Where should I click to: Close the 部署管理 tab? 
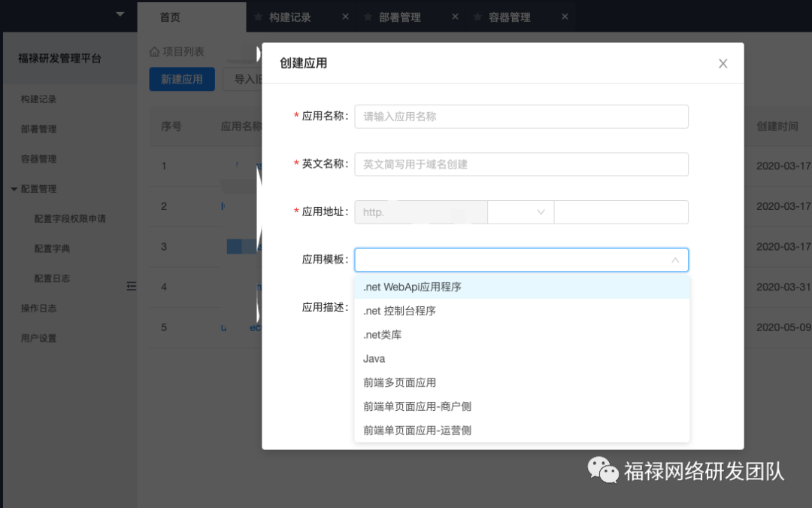coord(455,17)
